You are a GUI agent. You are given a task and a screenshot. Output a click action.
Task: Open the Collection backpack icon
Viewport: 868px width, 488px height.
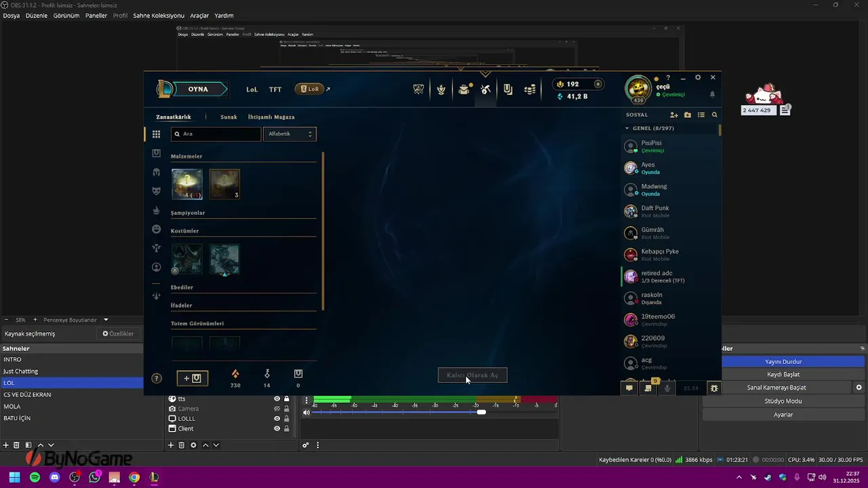(464, 89)
